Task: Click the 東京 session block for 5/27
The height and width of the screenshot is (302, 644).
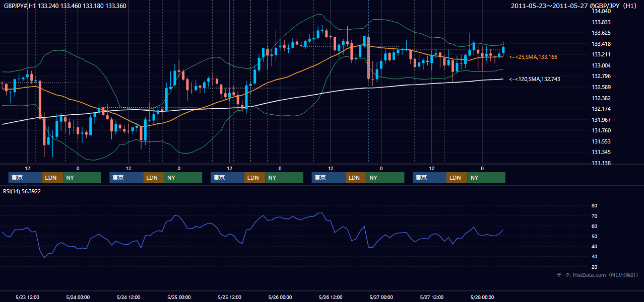Action: pos(429,178)
